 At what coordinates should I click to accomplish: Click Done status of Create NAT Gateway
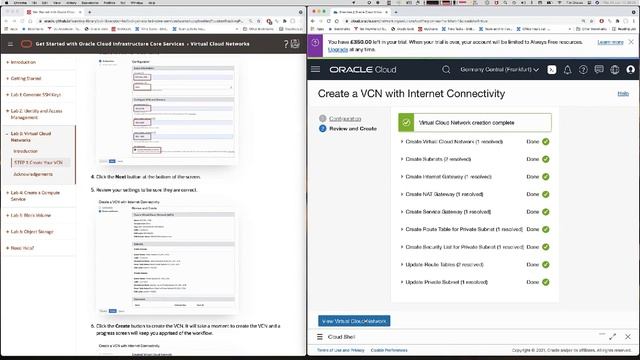point(533,194)
